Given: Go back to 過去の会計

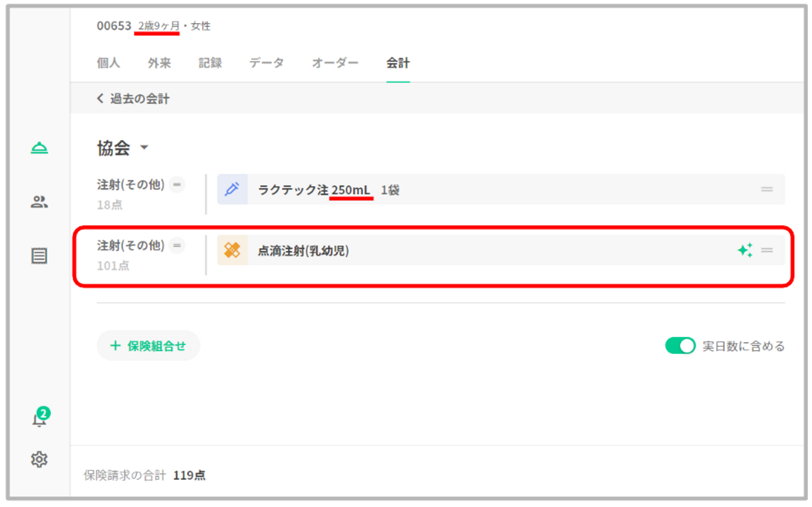Looking at the screenshot, I should [133, 99].
